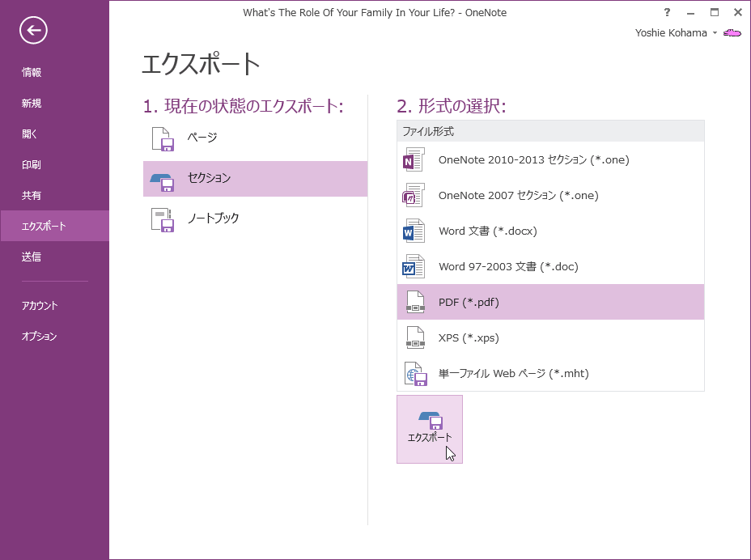Click the Notebook export icon
This screenshot has width=751, height=560.
point(163,220)
